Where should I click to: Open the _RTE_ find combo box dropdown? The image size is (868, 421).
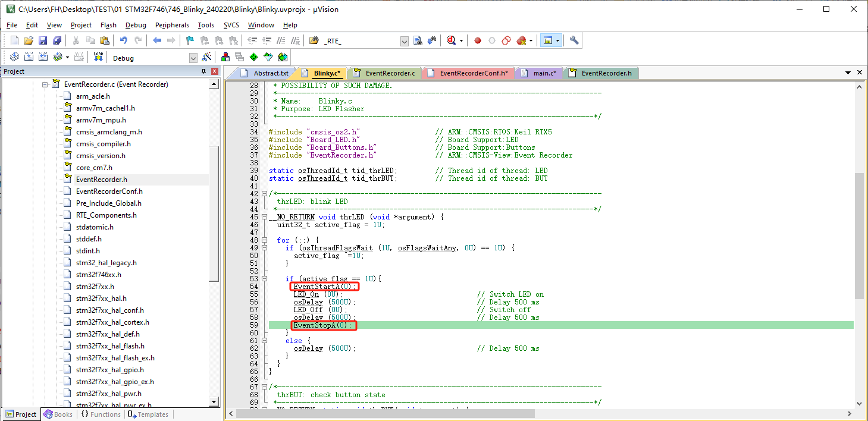click(405, 41)
